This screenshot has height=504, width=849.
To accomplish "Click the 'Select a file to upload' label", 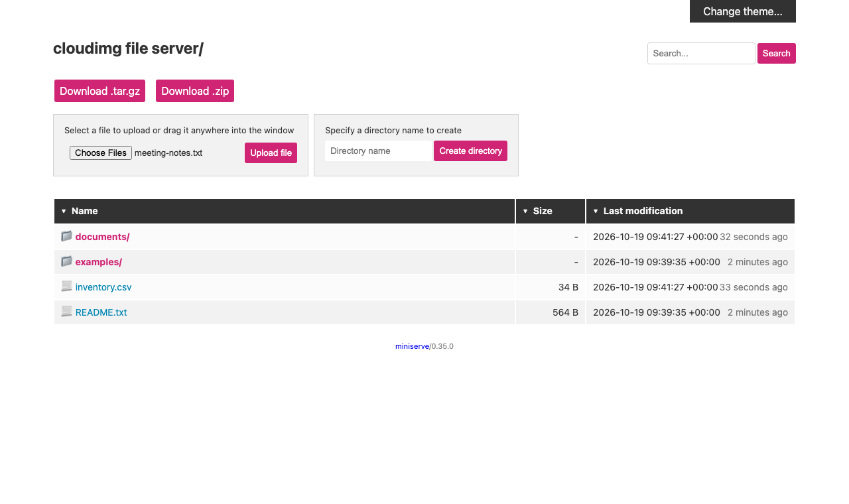I will pos(179,131).
